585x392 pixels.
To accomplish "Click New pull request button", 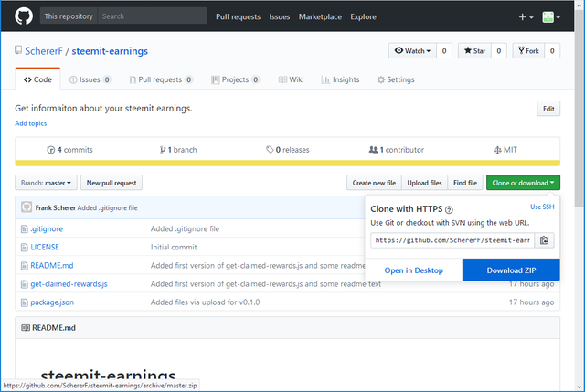I will click(112, 183).
